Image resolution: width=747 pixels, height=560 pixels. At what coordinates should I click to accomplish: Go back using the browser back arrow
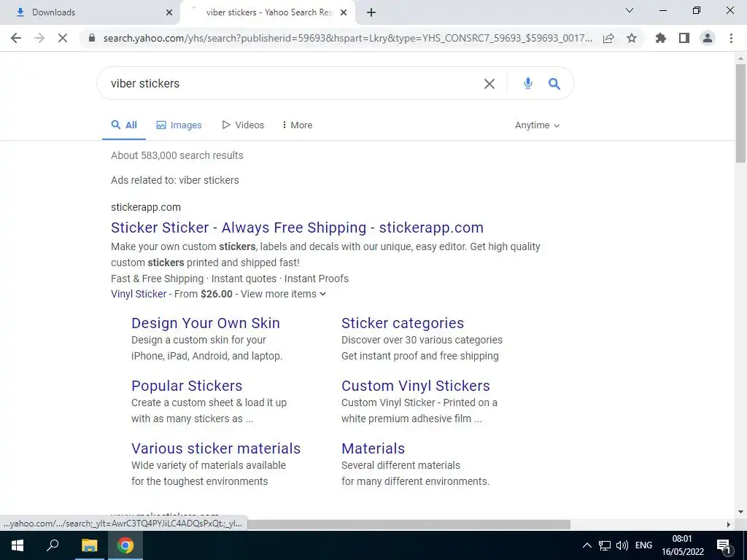16,38
